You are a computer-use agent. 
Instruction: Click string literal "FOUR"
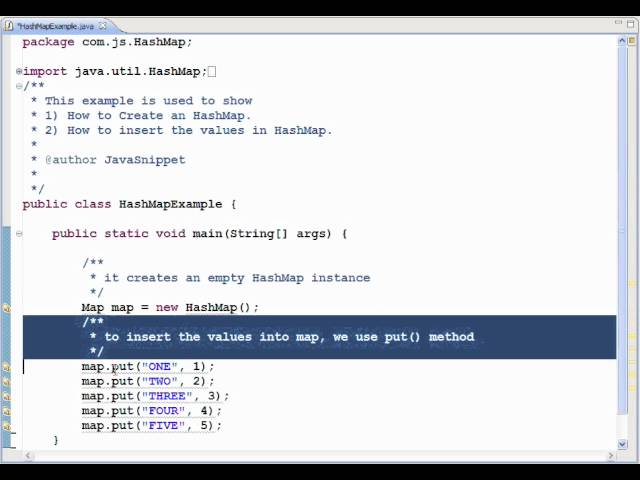163,411
